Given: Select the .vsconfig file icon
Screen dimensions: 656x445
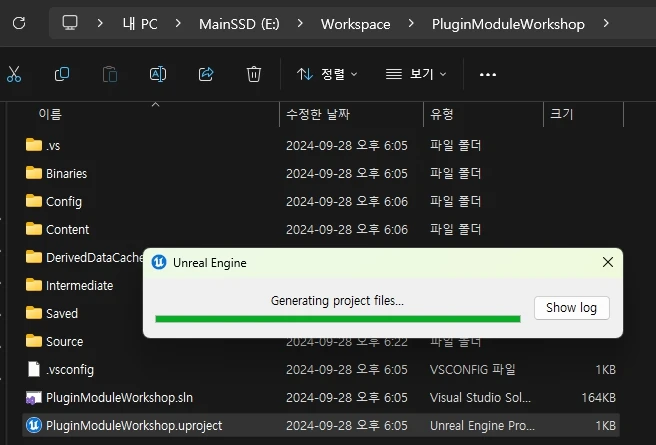Looking at the screenshot, I should coord(34,369).
